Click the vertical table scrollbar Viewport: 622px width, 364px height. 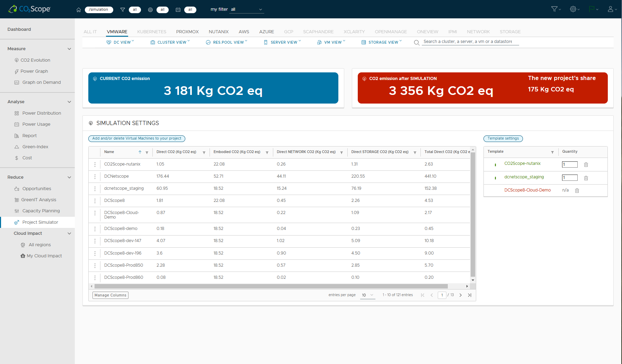[473, 214]
